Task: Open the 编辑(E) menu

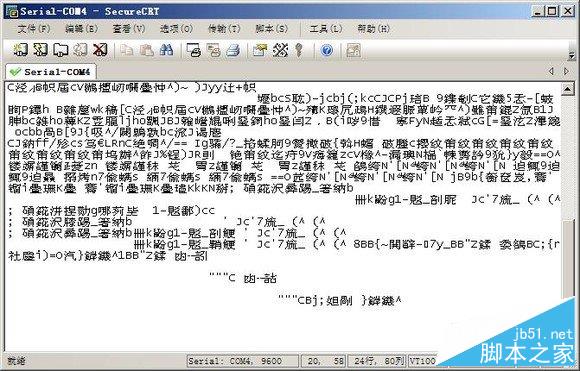Action: (81, 29)
